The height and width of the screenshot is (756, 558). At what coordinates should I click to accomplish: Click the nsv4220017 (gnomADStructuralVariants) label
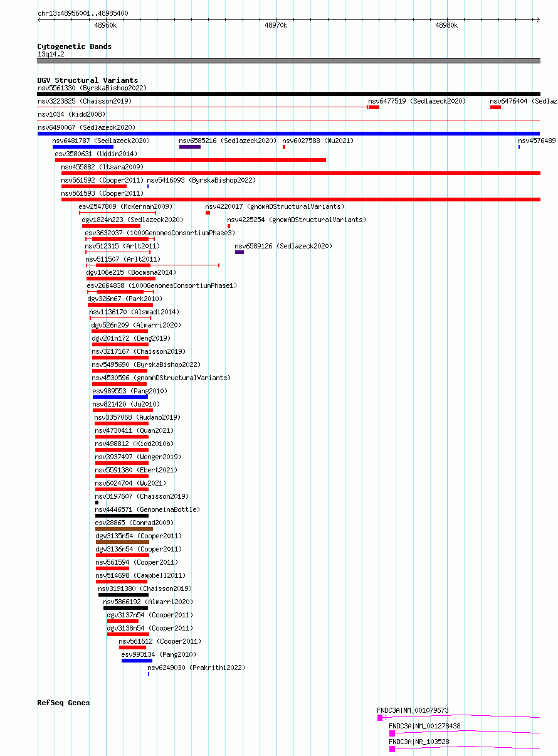point(275,206)
